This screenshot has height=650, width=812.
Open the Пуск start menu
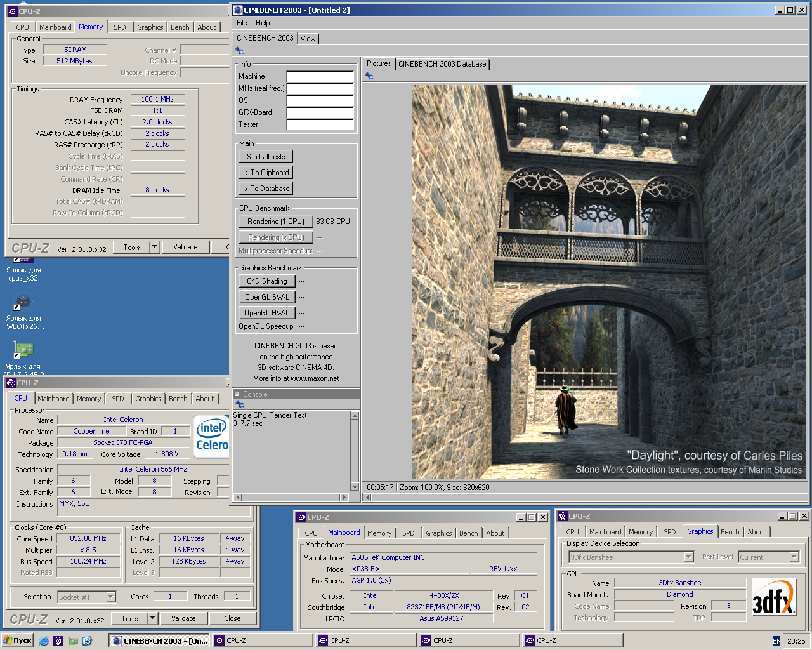point(17,640)
